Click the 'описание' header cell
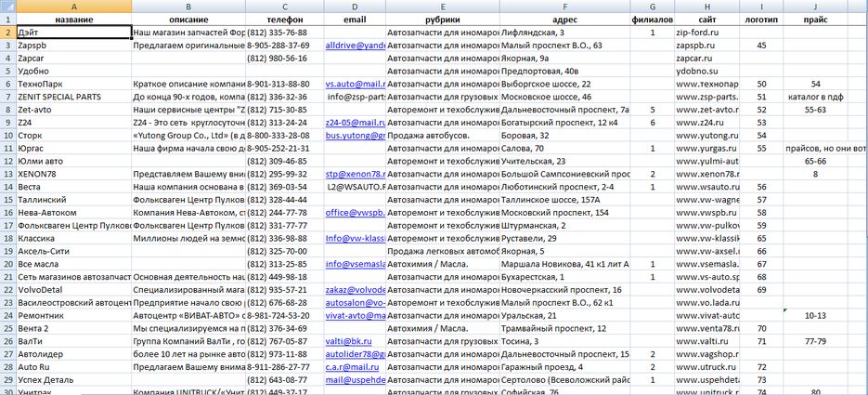 (x=188, y=20)
